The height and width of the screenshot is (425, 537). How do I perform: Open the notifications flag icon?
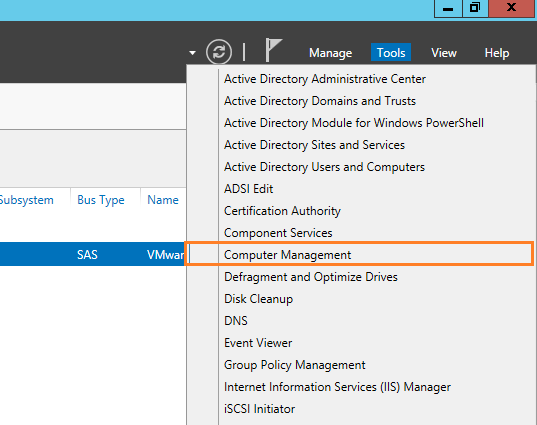coord(273,50)
